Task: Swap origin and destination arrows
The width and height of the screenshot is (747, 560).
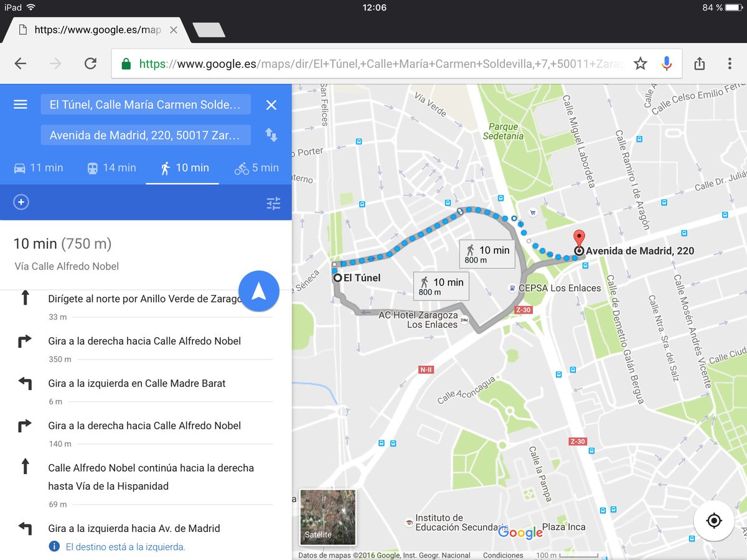Action: click(271, 135)
